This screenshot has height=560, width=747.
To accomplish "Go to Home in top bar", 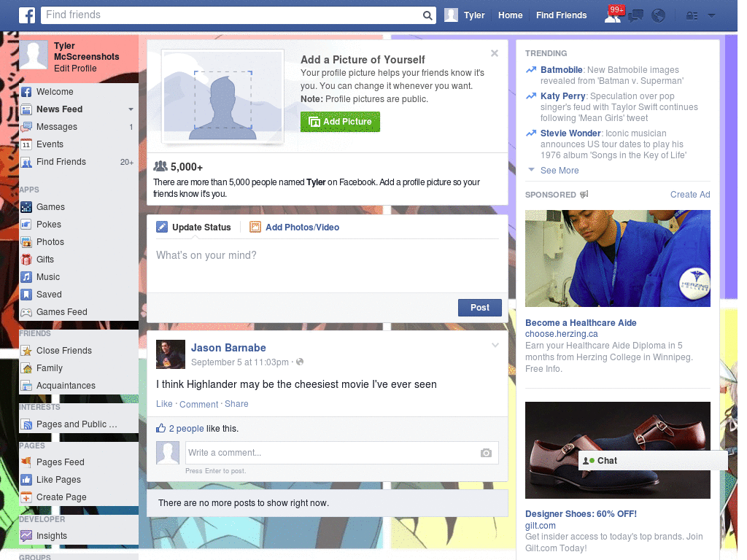I will 510,15.
